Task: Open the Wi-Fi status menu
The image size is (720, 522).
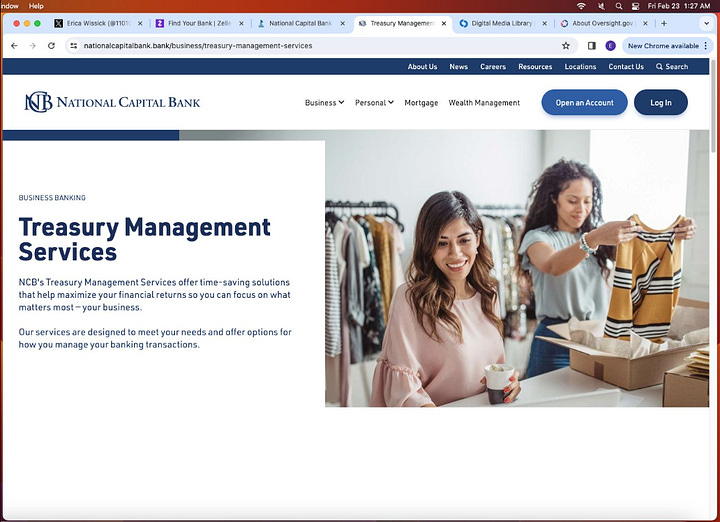Action: click(581, 6)
